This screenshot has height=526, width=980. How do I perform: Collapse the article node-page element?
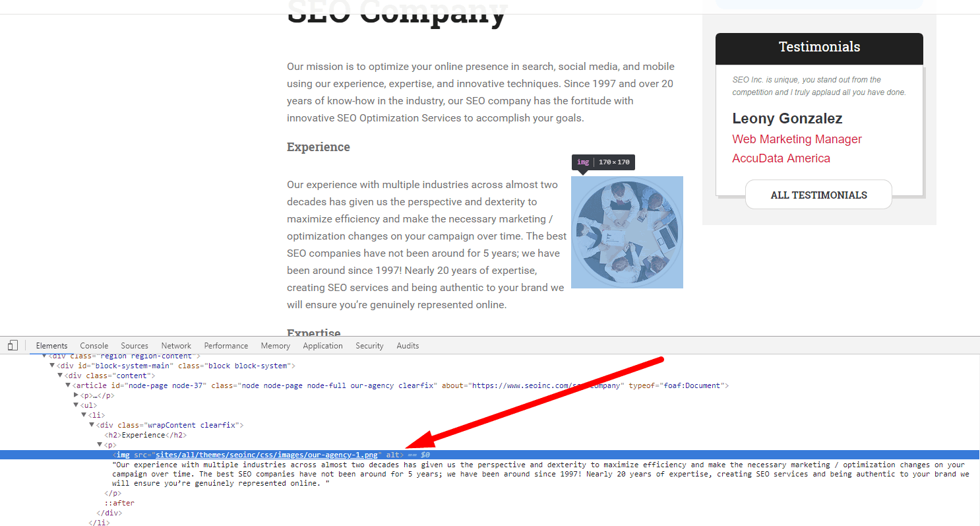(68, 385)
